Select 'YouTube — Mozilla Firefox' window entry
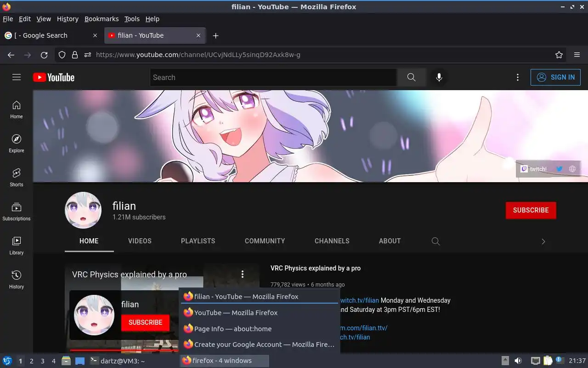 tap(260, 313)
